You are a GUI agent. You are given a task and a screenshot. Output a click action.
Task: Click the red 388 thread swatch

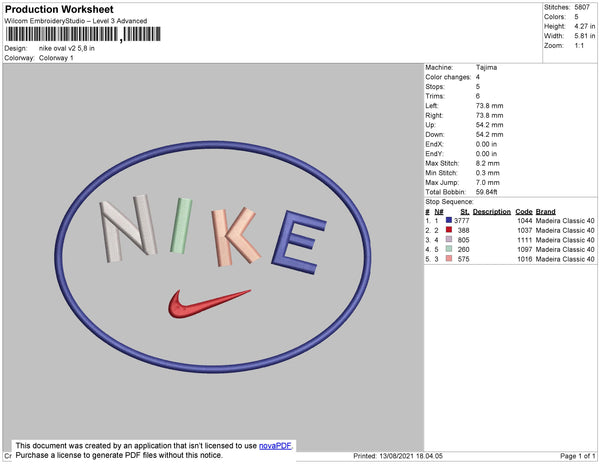click(449, 230)
